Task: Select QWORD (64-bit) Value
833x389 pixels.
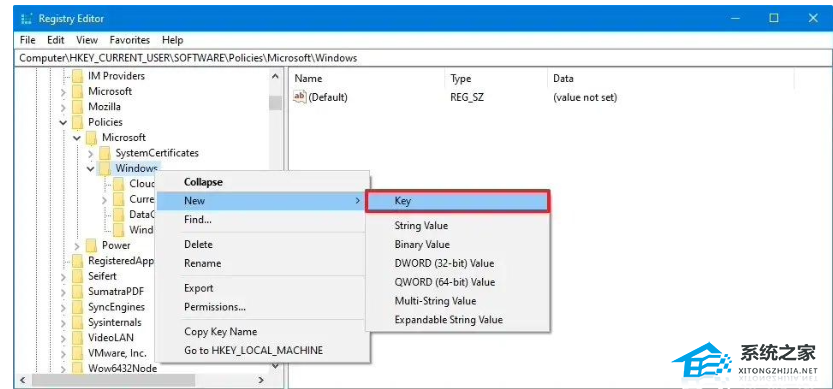Action: tap(458, 282)
